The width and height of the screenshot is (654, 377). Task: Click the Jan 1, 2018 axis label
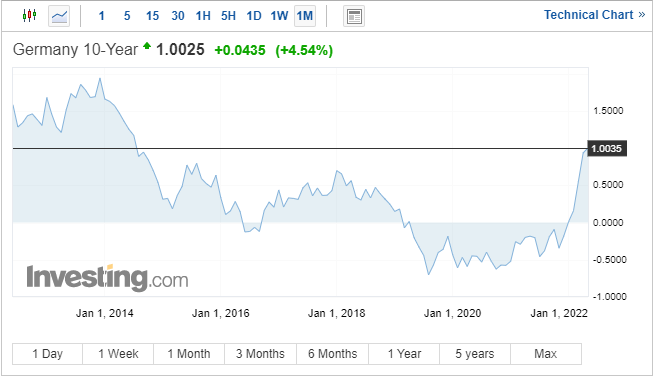[337, 313]
